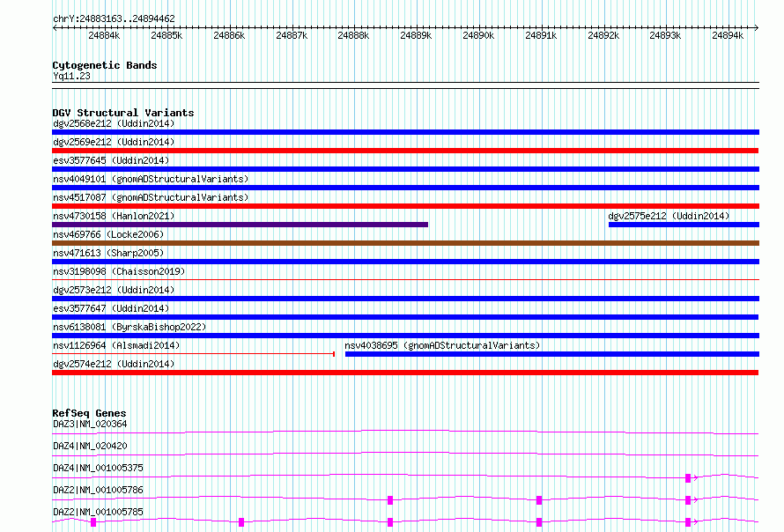Click the first exon of DAZ2|NM_001005786
Image resolution: width=784 pixels, height=532 pixels.
click(x=390, y=500)
